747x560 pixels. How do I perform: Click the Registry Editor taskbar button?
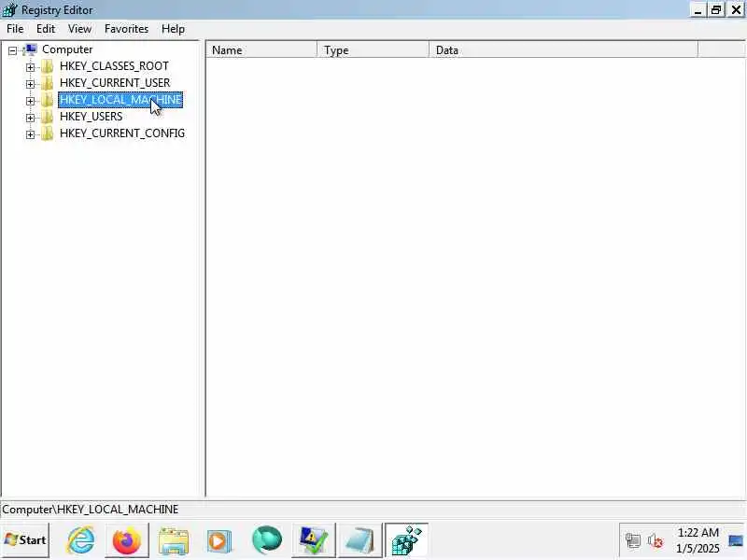(x=406, y=540)
